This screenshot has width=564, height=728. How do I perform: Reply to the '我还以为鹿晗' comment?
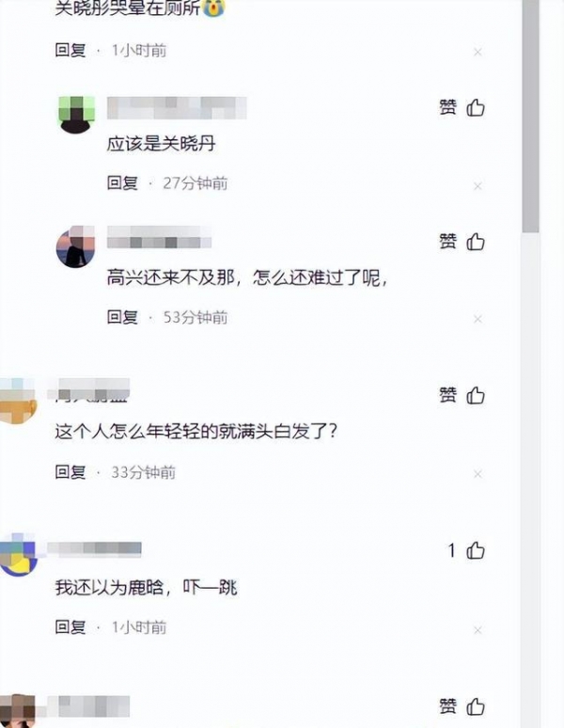[70, 627]
